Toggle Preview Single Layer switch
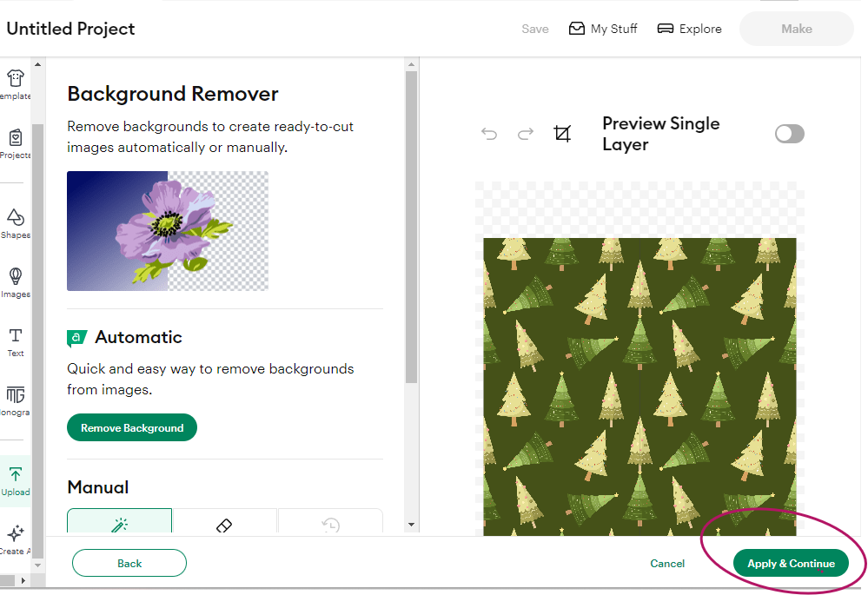Screen dimensions: 868x595 coord(789,134)
